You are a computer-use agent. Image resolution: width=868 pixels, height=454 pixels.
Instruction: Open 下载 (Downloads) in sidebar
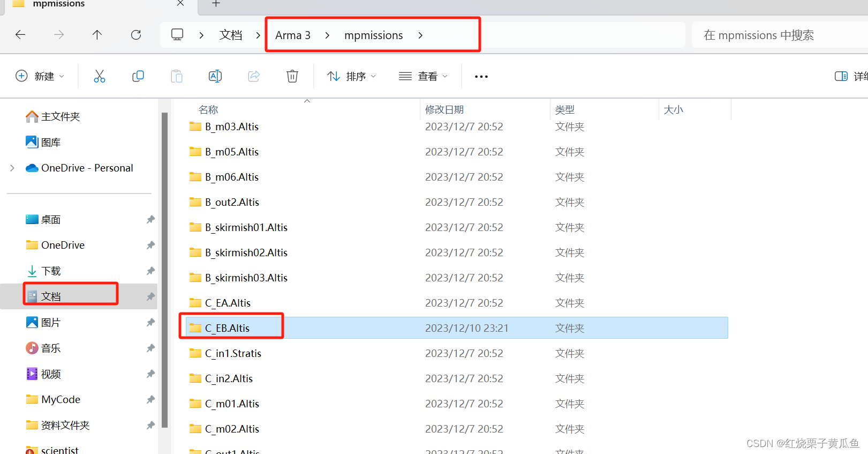click(x=43, y=271)
